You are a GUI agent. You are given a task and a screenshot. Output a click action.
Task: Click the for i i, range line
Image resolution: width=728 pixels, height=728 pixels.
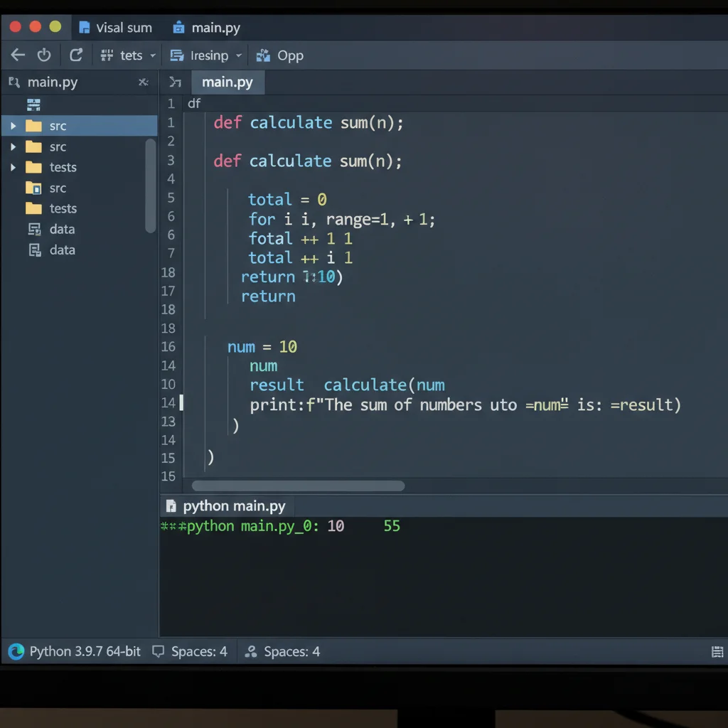(342, 219)
